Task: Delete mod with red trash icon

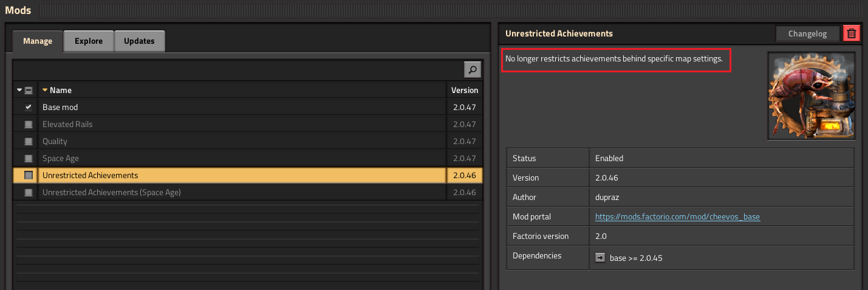Action: 852,34
